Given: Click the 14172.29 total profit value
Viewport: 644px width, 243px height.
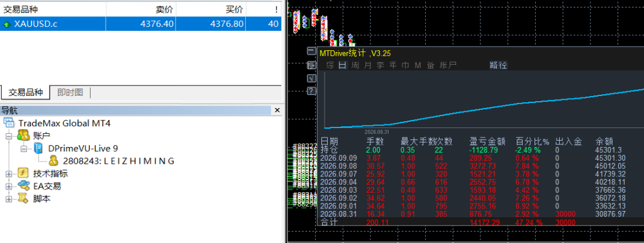Looking at the screenshot, I should [x=485, y=222].
